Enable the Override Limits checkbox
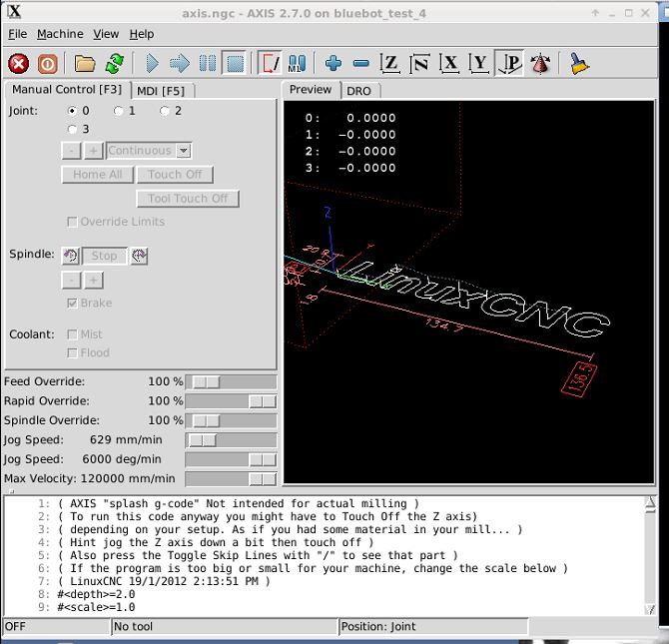 pos(72,222)
